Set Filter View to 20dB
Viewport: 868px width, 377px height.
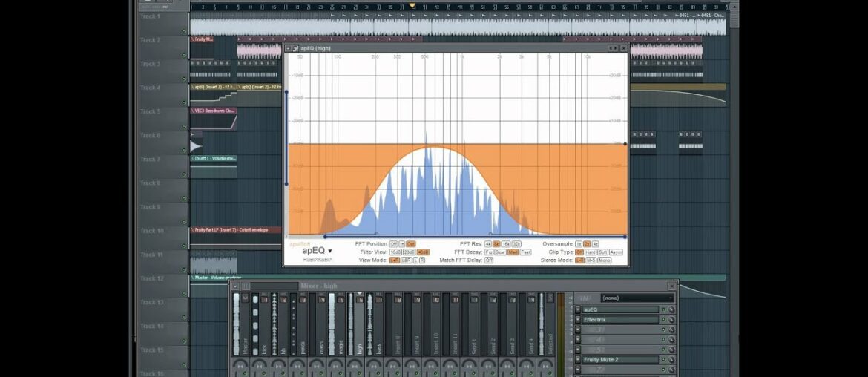(x=409, y=252)
